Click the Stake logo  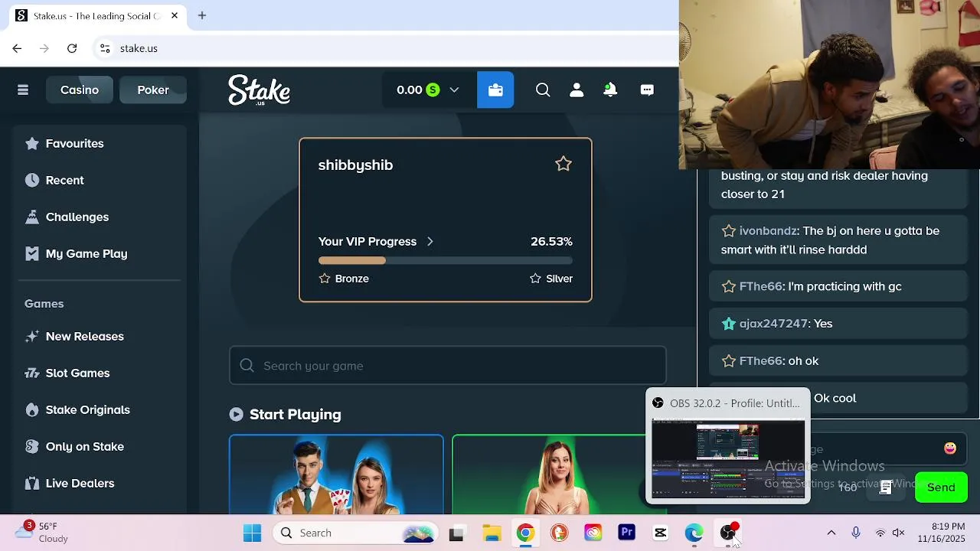[259, 90]
